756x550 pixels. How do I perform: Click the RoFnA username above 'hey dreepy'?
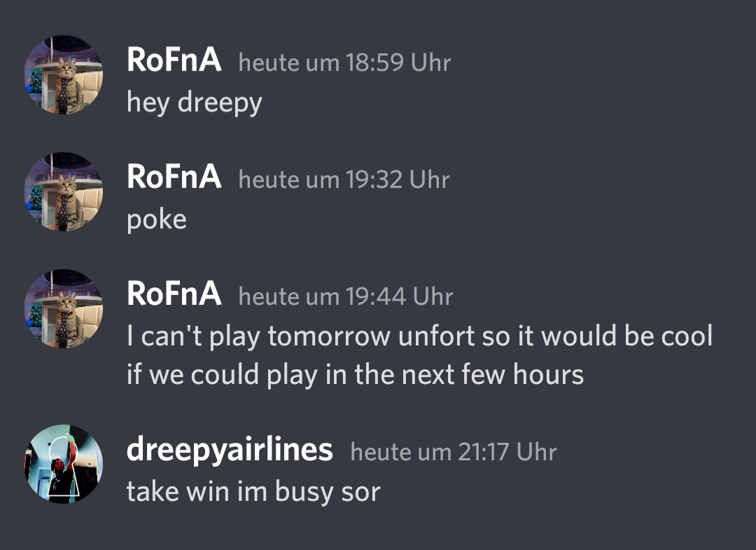coord(174,60)
